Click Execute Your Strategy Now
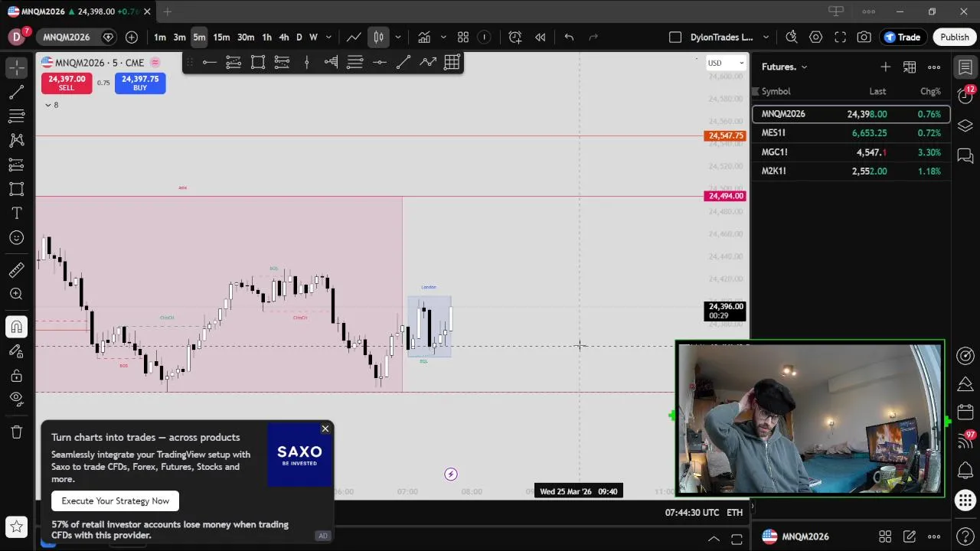 point(116,500)
